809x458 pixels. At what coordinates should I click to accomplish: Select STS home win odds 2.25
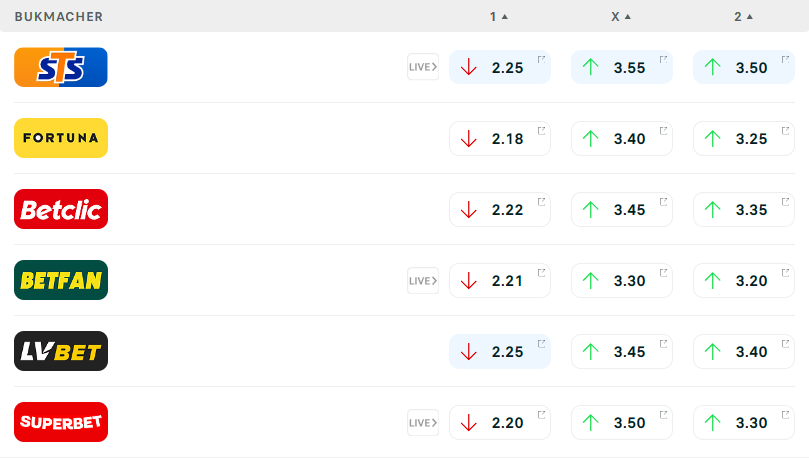[x=500, y=68]
